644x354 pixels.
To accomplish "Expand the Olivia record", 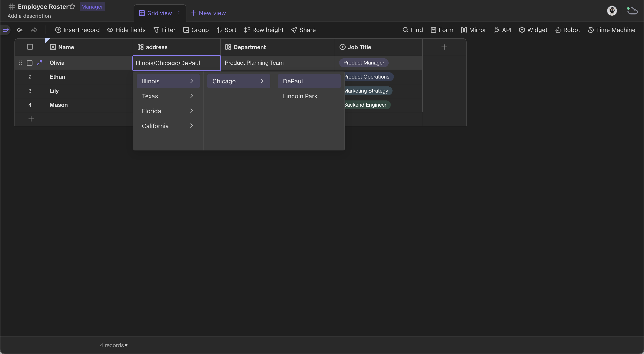I will coord(39,63).
